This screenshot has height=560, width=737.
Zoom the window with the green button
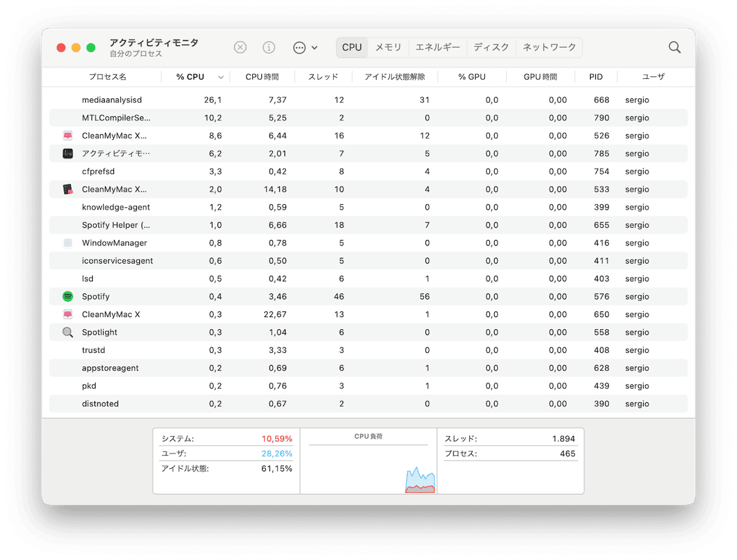91,47
